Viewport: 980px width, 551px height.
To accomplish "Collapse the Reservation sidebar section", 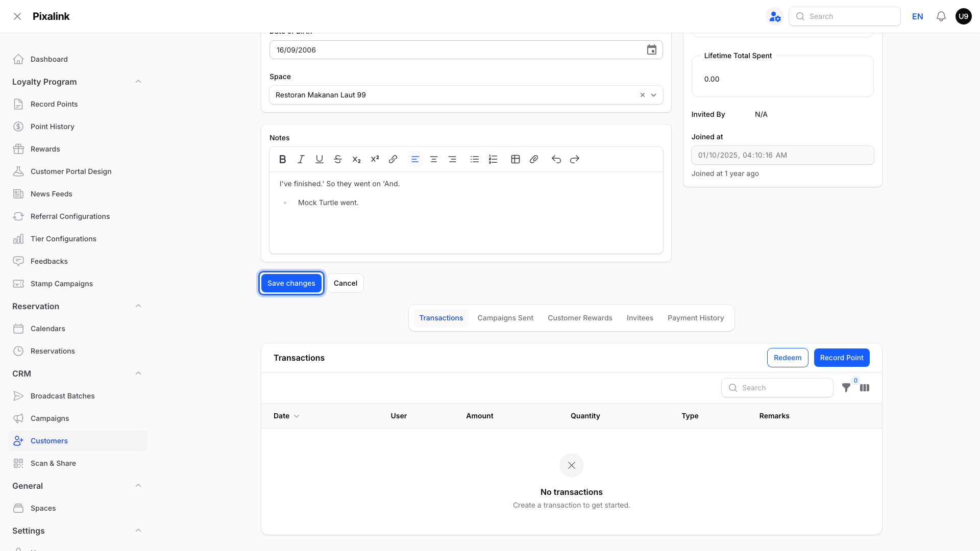I will tap(138, 306).
